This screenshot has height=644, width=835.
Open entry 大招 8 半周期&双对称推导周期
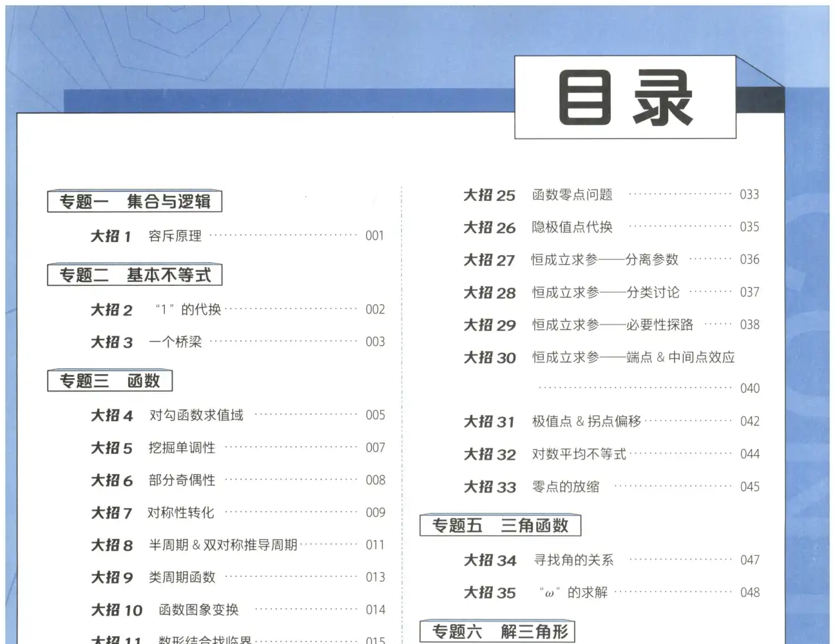[238, 545]
